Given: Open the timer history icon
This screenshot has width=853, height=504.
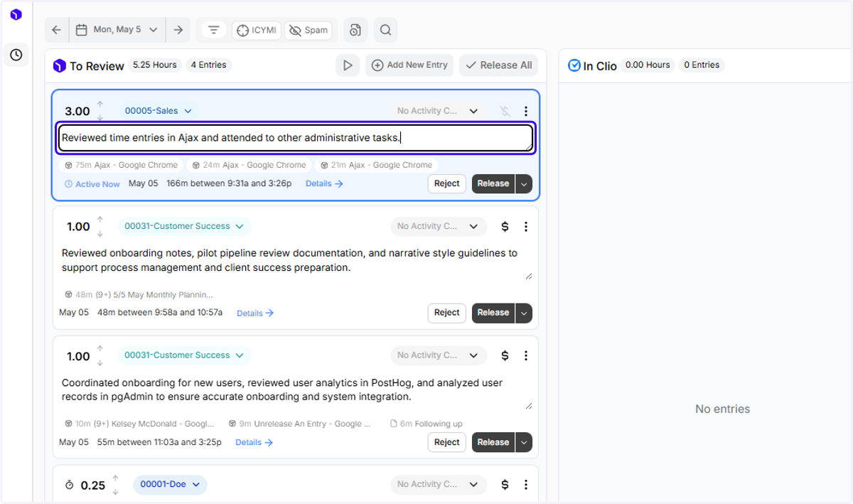Looking at the screenshot, I should (355, 30).
